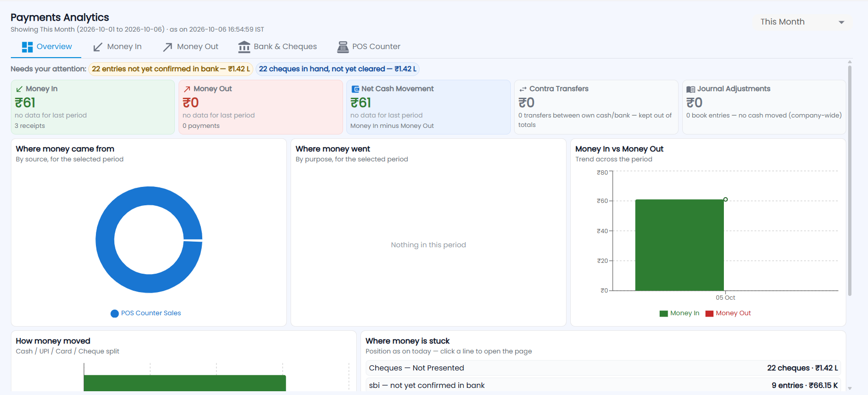868x395 pixels.
Task: Click the Money Out arrow tab icon
Action: click(168, 47)
